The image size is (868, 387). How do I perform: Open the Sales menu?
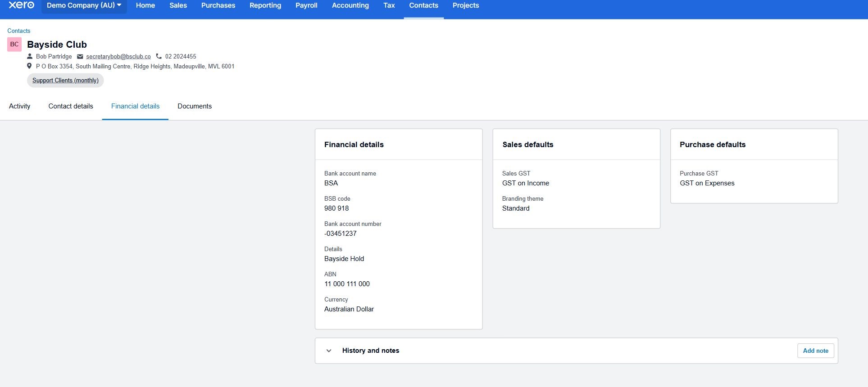click(178, 5)
